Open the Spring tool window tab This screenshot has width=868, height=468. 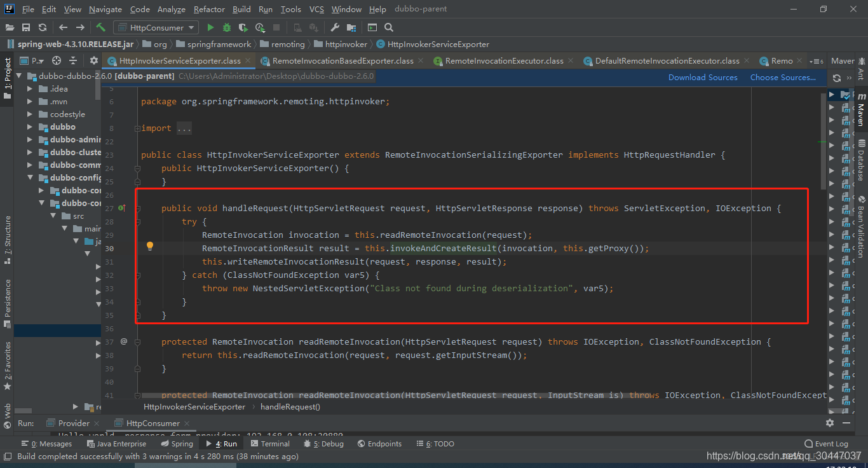177,444
